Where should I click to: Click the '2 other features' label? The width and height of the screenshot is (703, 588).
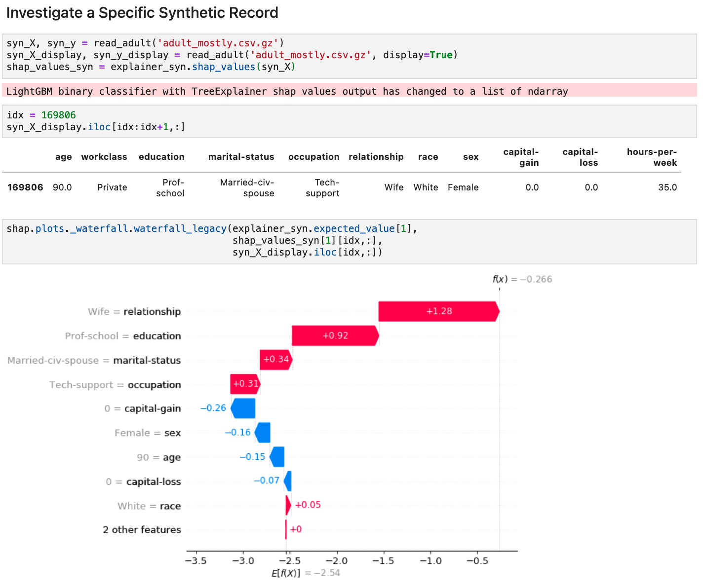(142, 529)
